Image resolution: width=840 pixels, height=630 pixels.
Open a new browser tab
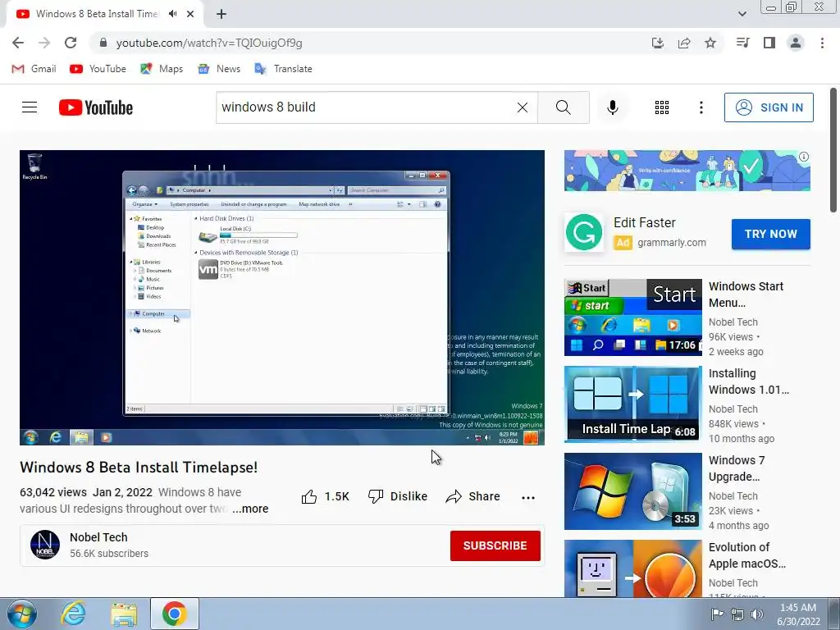point(221,14)
